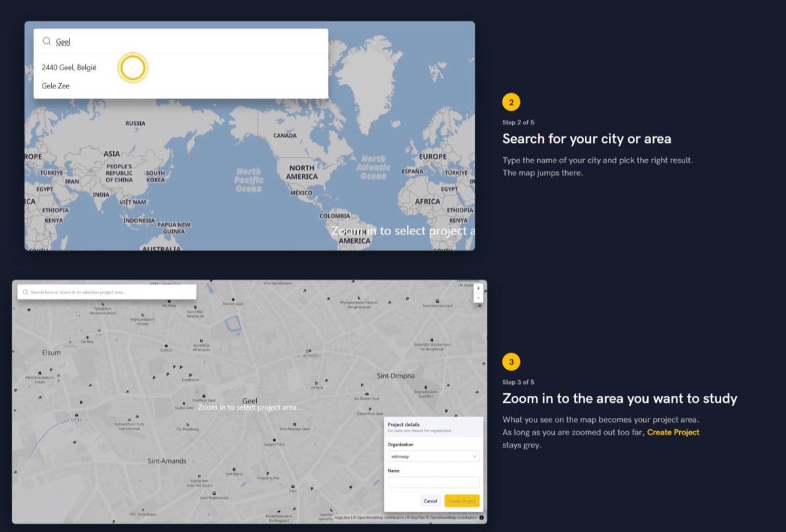Click the yellow Create Project button
Viewport: 786px width, 532px height.
462,501
